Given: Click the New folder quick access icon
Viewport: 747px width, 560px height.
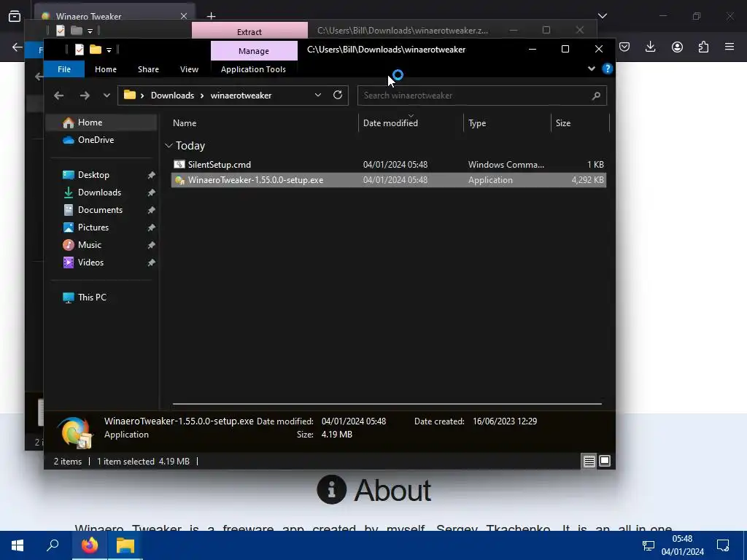Looking at the screenshot, I should pyautogui.click(x=96, y=50).
